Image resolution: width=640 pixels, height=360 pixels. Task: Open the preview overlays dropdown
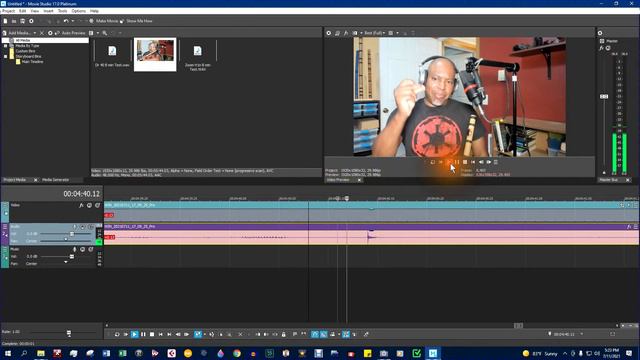click(x=397, y=33)
